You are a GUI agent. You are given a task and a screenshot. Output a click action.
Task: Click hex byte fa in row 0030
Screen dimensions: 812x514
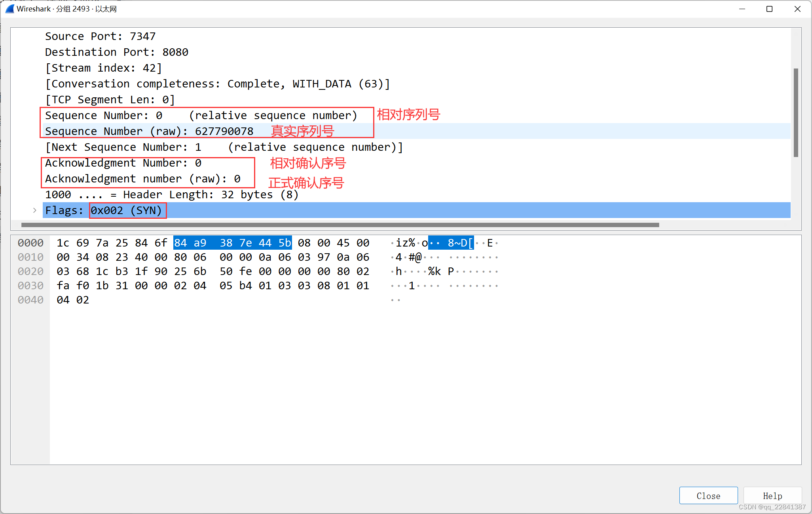tap(63, 286)
